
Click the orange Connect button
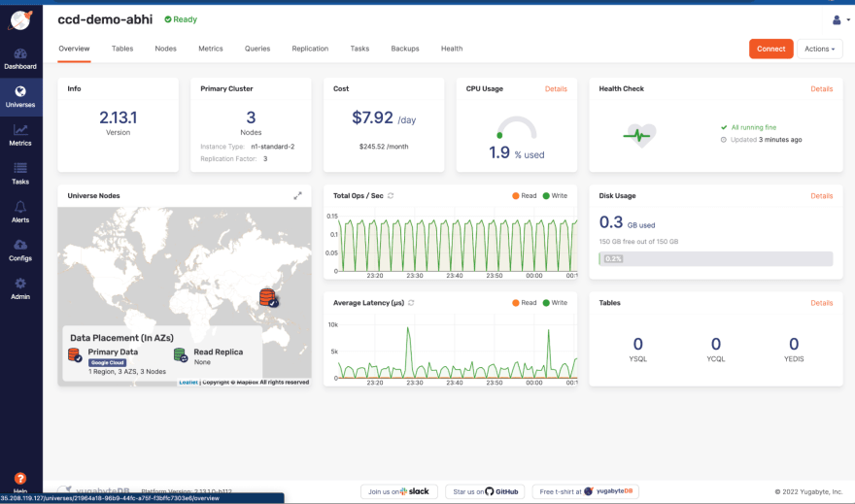tap(770, 49)
